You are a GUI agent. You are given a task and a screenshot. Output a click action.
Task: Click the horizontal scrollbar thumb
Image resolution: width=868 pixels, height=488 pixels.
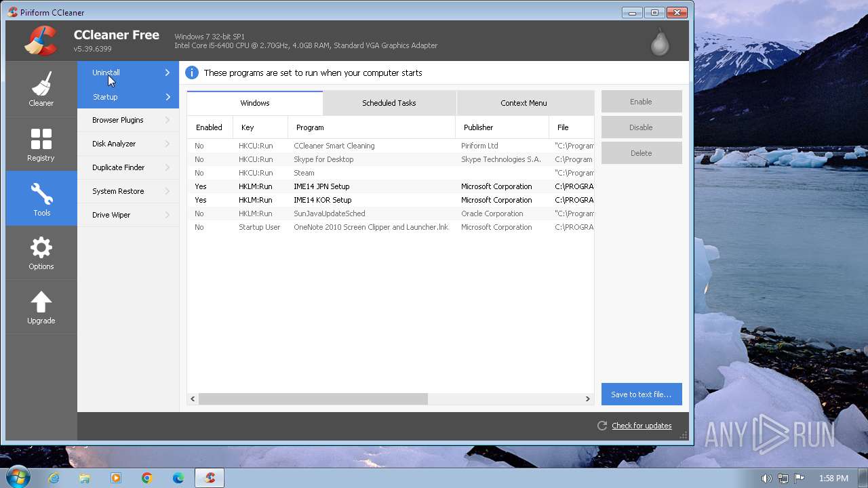[313, 399]
